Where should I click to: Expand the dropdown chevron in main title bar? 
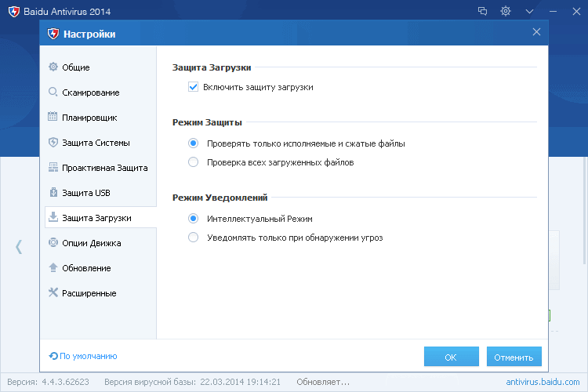tap(529, 11)
